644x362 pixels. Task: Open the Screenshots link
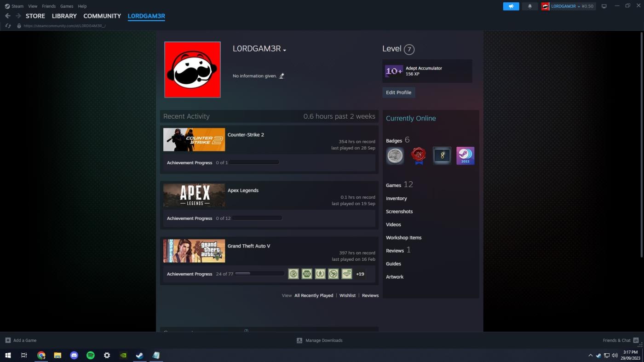pos(399,212)
